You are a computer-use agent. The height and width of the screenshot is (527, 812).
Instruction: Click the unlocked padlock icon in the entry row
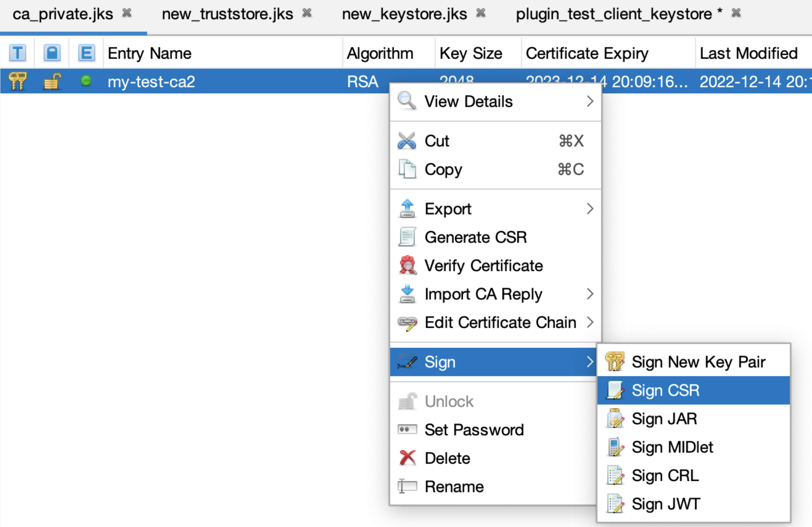(x=52, y=81)
